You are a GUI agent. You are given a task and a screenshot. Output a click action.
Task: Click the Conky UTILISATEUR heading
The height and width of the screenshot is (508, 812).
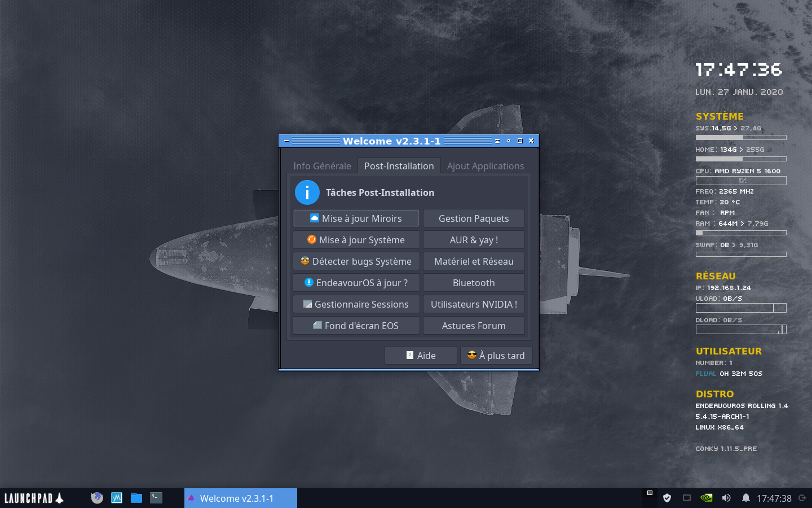point(729,351)
